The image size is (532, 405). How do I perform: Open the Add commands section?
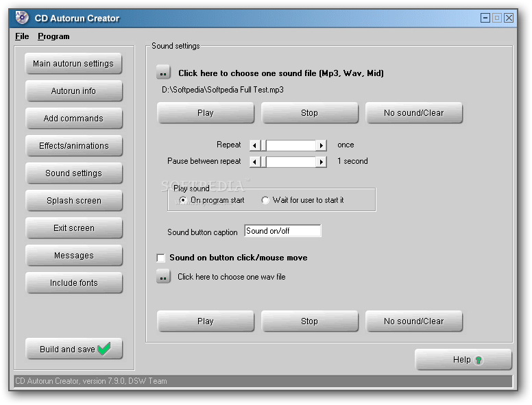(73, 119)
